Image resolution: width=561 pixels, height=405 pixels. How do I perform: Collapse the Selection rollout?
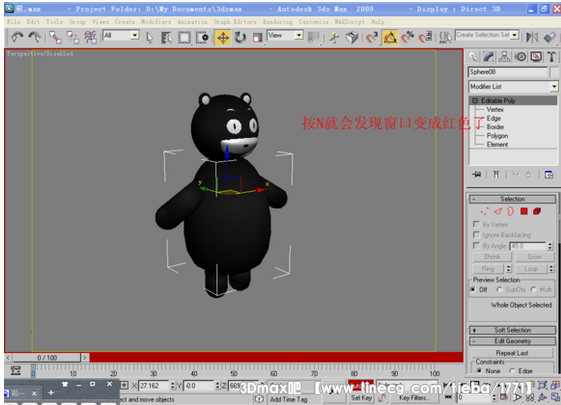coord(513,199)
